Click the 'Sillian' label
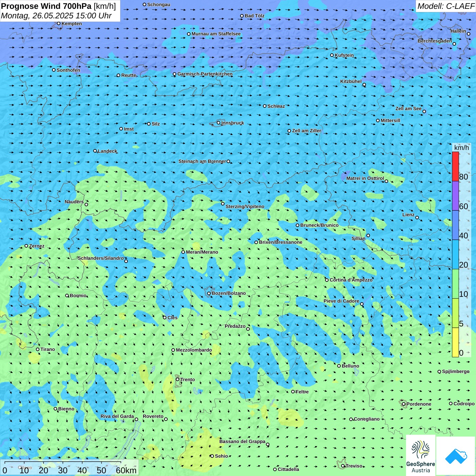Viewport: 476px width, 476px height. tap(358, 238)
